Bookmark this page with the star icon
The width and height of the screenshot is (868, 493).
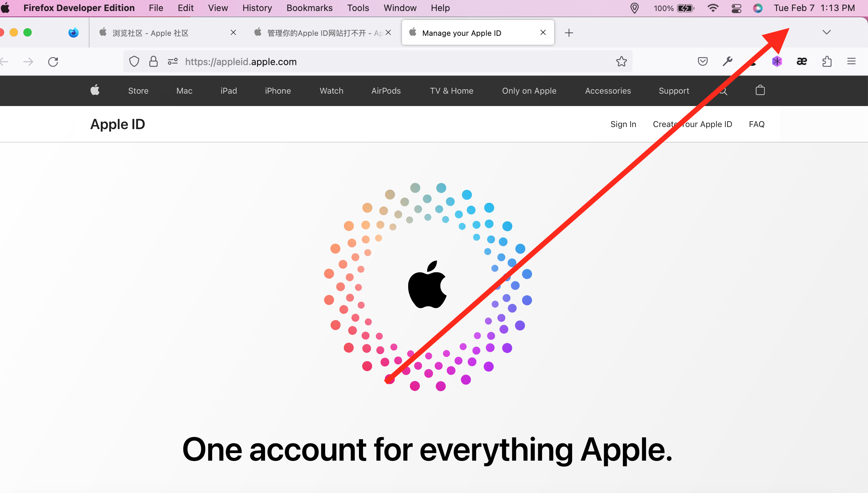(621, 62)
